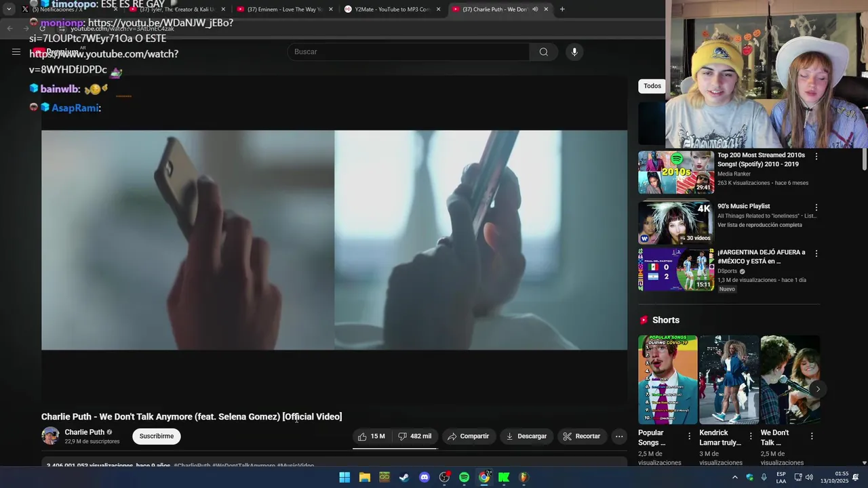Open options for Top 200 Most Streamed video

point(816,157)
